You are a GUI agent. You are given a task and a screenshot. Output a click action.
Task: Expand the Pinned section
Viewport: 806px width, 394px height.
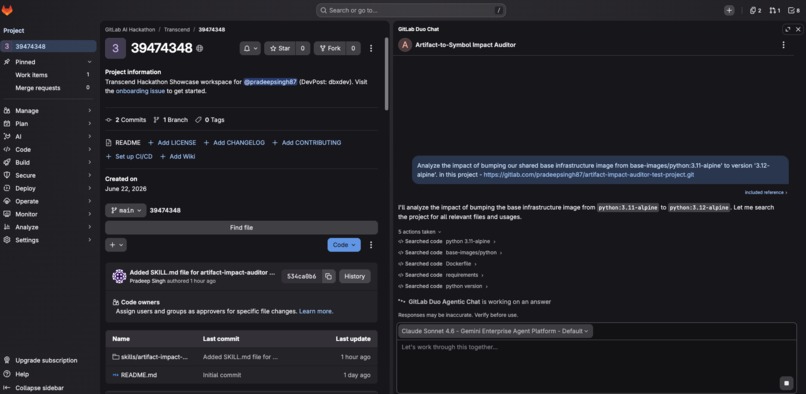[x=47, y=62]
